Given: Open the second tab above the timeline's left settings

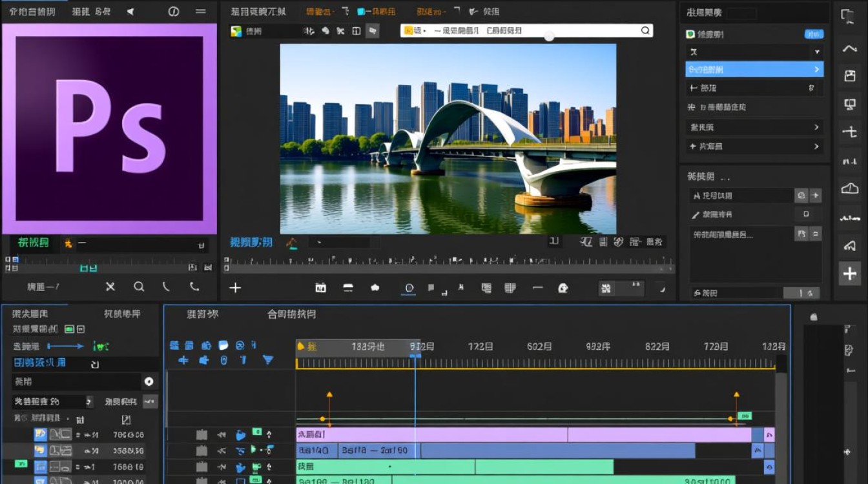Looking at the screenshot, I should (x=122, y=314).
